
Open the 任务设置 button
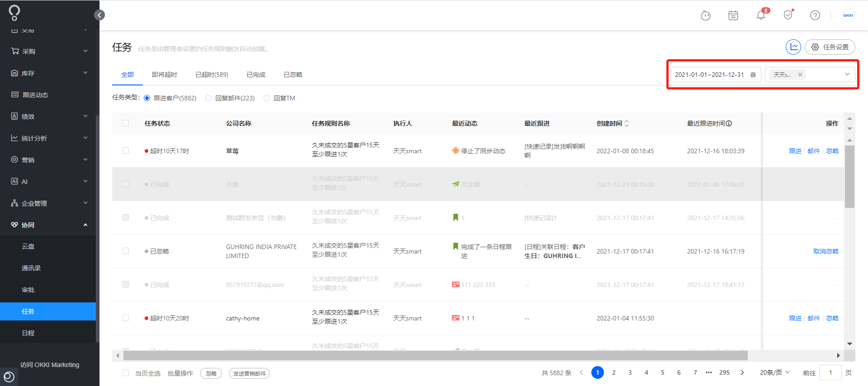(830, 47)
